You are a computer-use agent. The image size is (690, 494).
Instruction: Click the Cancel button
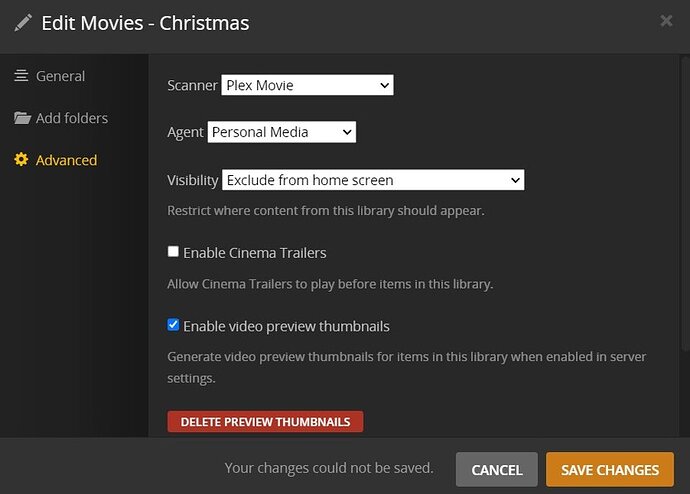497,469
